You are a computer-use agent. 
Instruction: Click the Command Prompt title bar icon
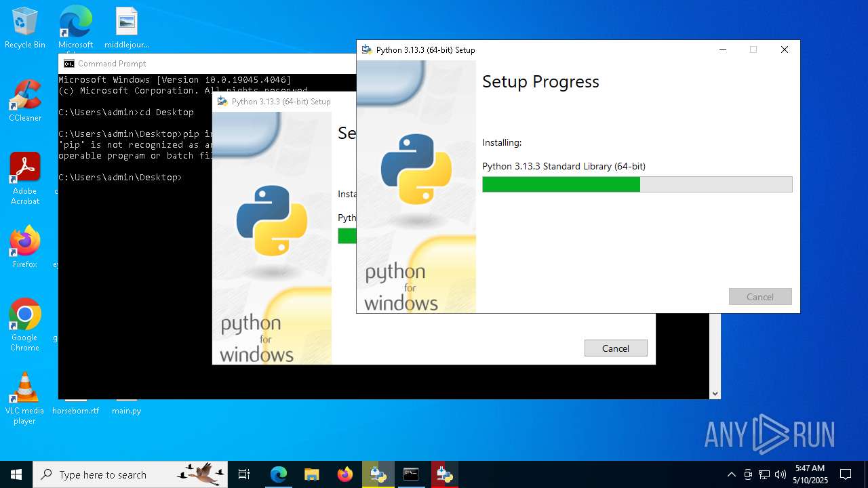[x=69, y=64]
